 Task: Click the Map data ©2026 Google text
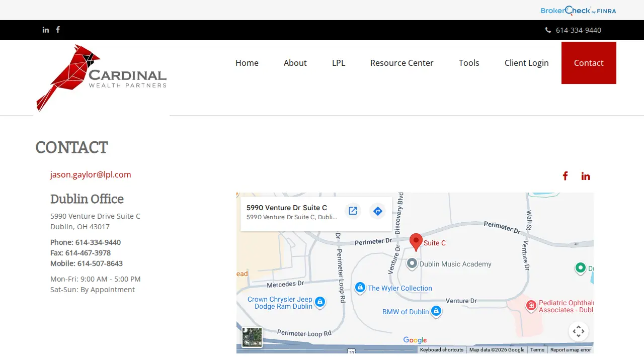[497, 350]
